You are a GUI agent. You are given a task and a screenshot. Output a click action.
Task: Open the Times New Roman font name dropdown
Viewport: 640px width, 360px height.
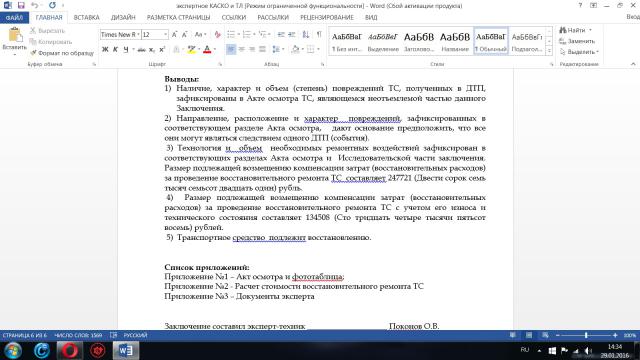tap(138, 35)
